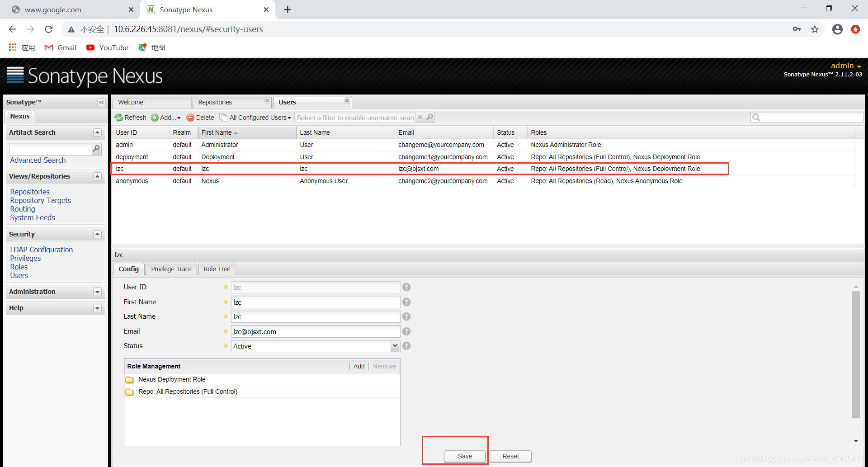Open Repository Targets link
868x467 pixels.
coord(41,200)
